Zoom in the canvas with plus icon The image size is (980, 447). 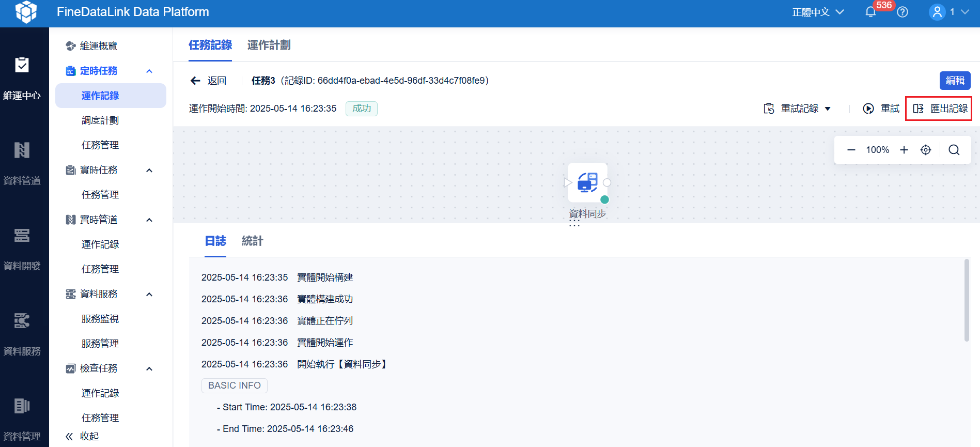(x=904, y=150)
